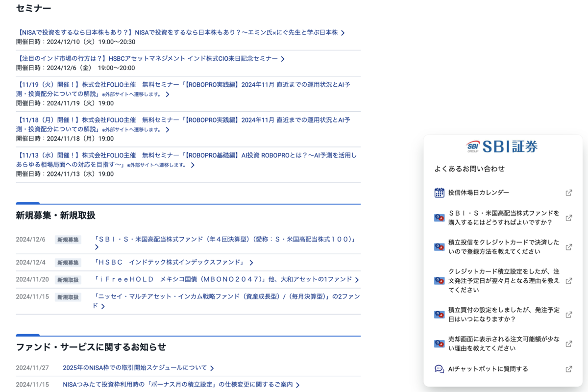Open external link icon for 売却画面 注文可能額 question

[x=569, y=344]
